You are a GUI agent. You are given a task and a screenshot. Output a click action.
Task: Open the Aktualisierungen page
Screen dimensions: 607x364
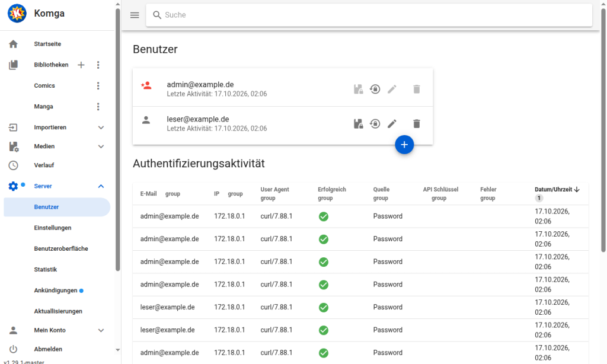click(58, 311)
